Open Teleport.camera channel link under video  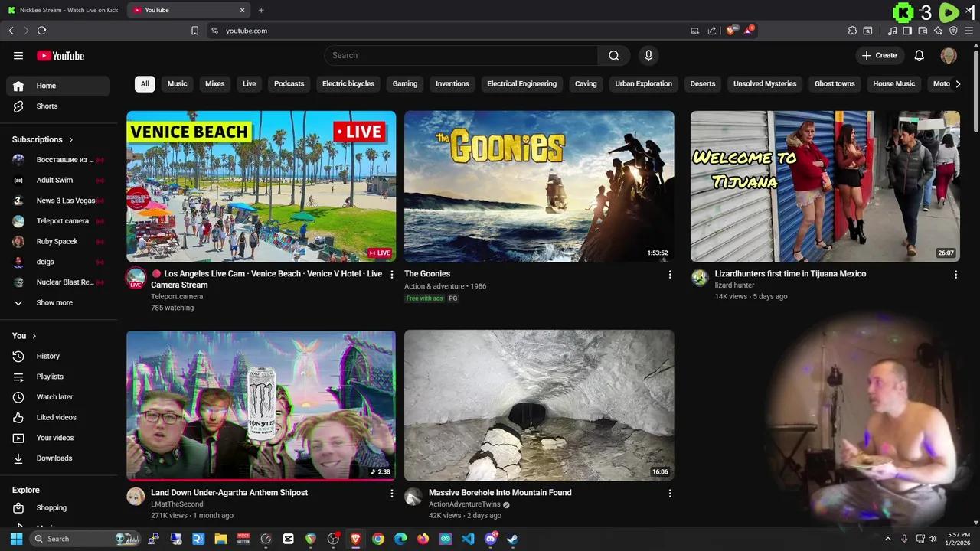click(x=177, y=297)
